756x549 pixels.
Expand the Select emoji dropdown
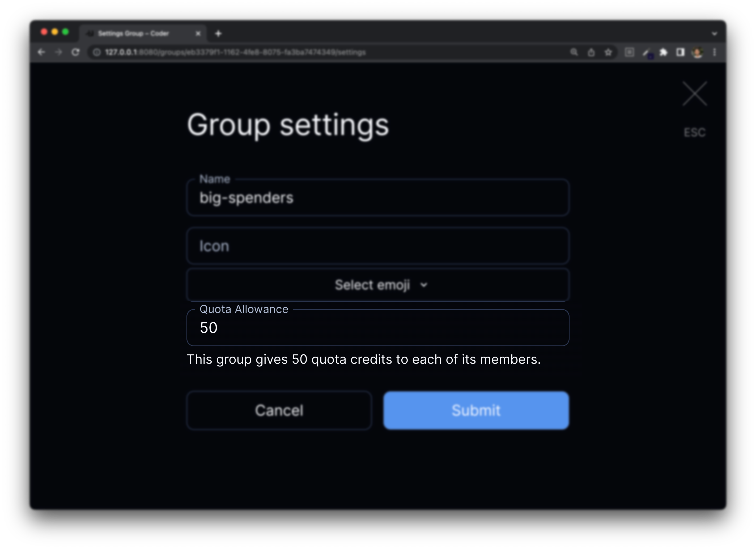[378, 285]
